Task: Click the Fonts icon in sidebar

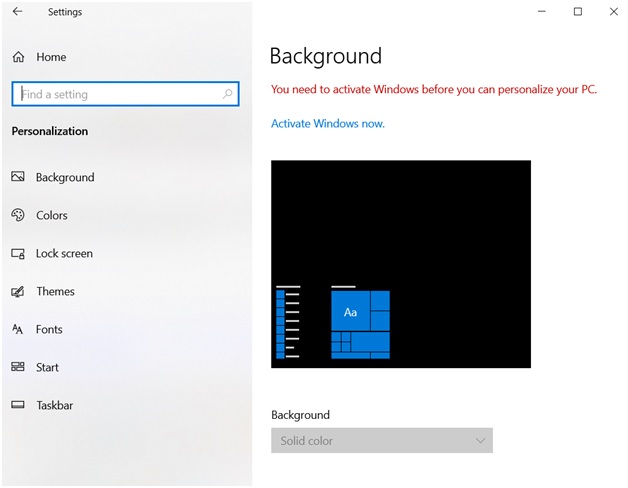Action: [18, 329]
